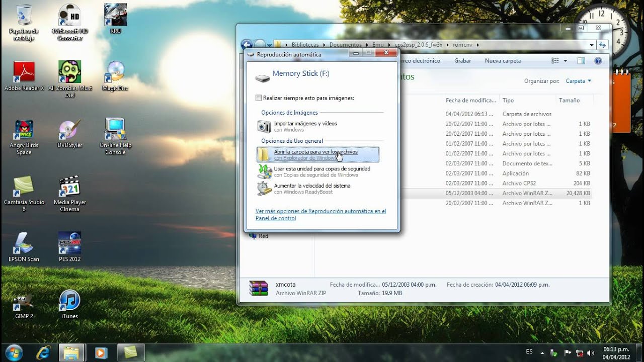Click the volume speaker tray icon
The image size is (644, 362).
click(590, 352)
